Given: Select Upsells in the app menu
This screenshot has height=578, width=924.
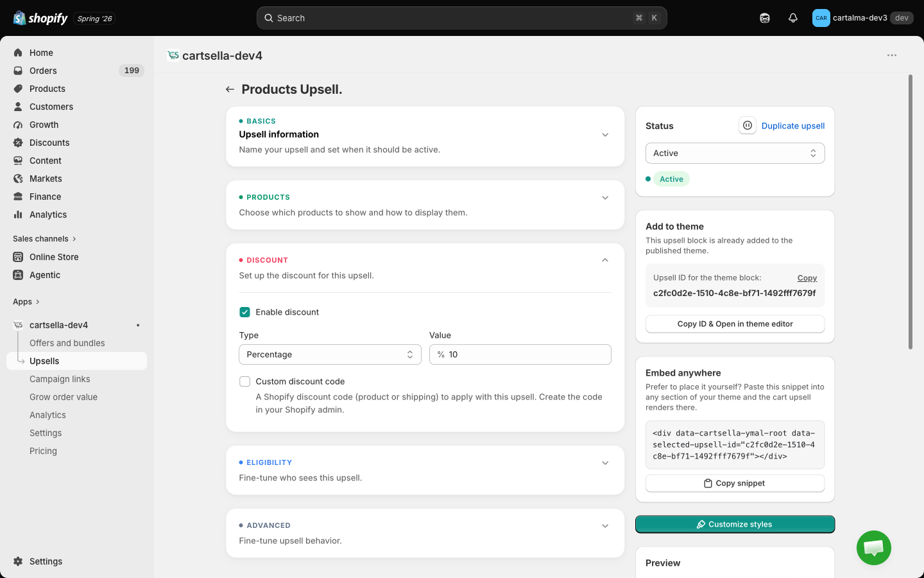Looking at the screenshot, I should point(44,361).
